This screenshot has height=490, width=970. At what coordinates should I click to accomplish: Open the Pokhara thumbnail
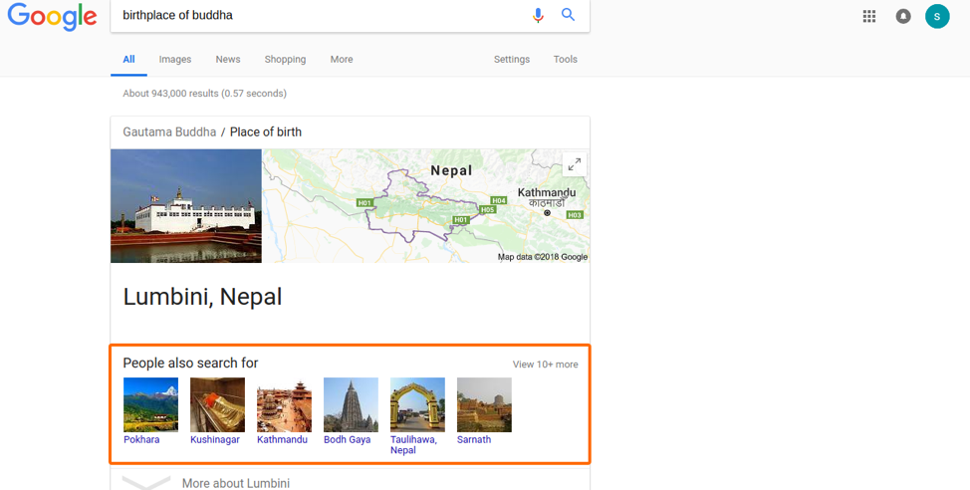[x=150, y=404]
